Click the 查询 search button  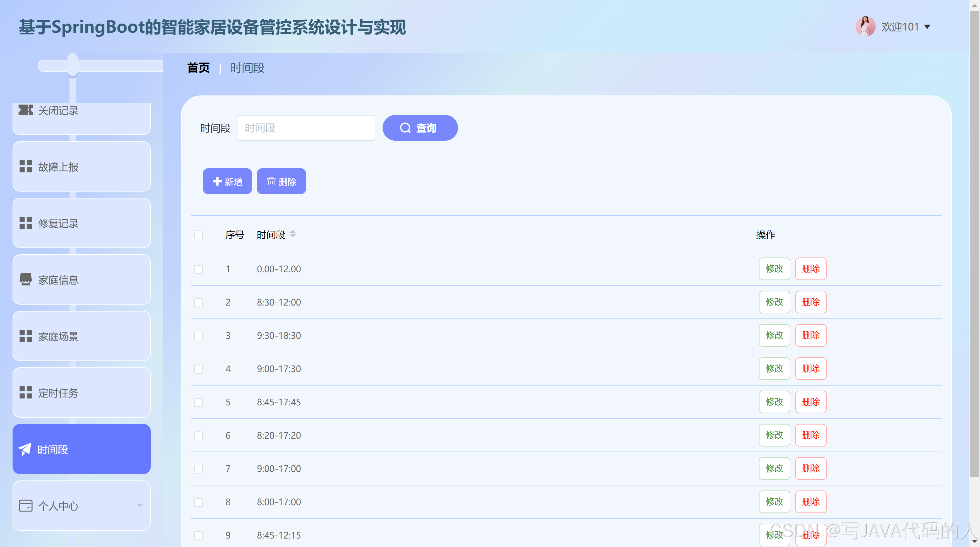(x=420, y=128)
